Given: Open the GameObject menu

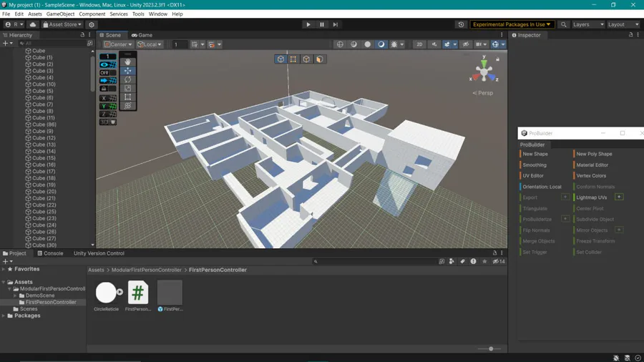Looking at the screenshot, I should pyautogui.click(x=60, y=14).
